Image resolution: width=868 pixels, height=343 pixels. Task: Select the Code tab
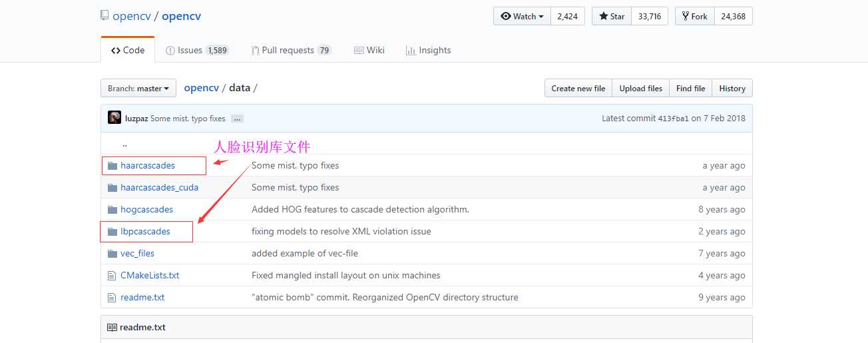tap(128, 50)
